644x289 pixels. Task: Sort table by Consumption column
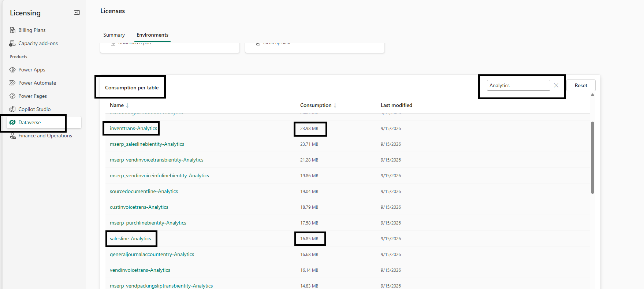coord(318,105)
